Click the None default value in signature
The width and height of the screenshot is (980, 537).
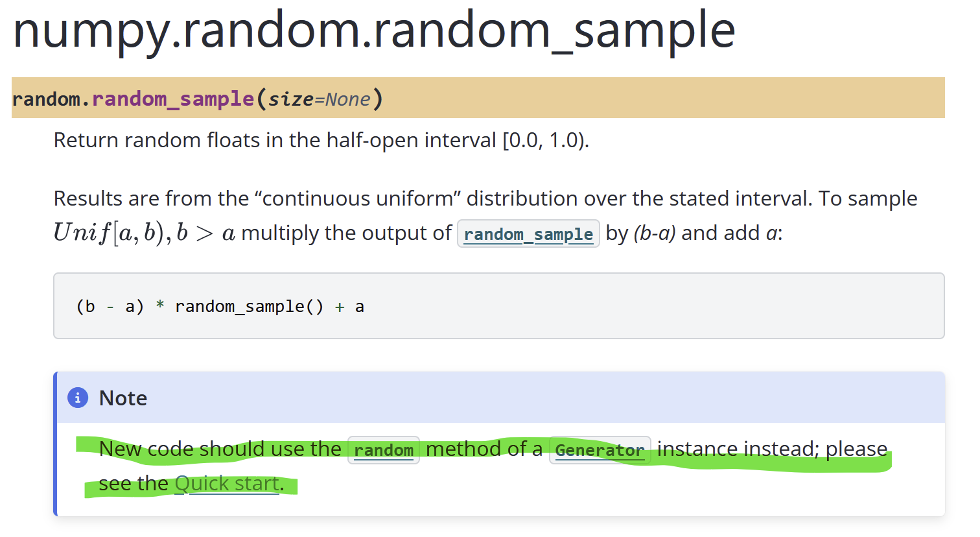[347, 99]
